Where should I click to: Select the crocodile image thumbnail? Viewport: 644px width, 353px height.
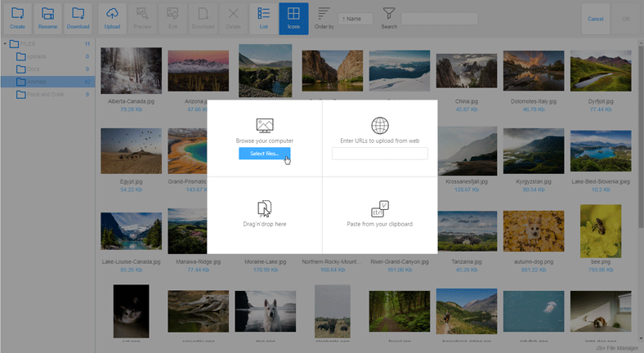click(198, 311)
